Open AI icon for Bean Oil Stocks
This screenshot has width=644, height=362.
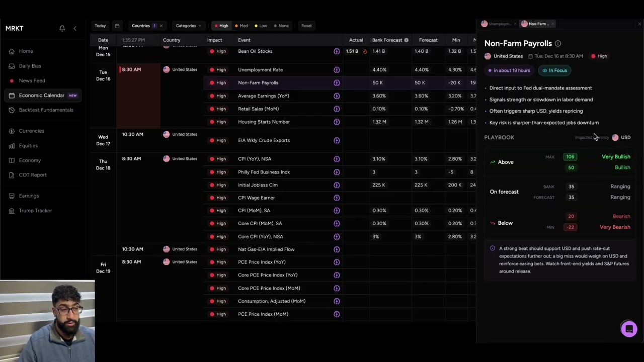tap(337, 51)
